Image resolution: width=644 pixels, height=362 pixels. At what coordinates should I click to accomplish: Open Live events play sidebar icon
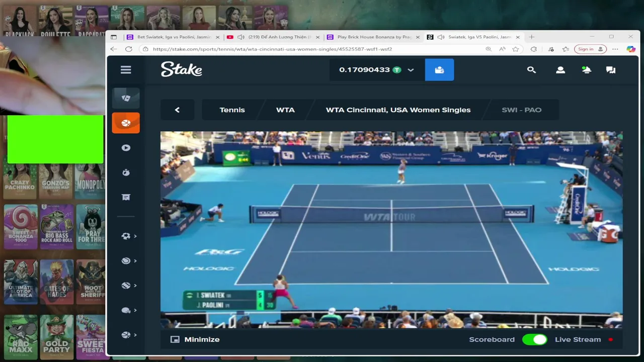pyautogui.click(x=126, y=148)
